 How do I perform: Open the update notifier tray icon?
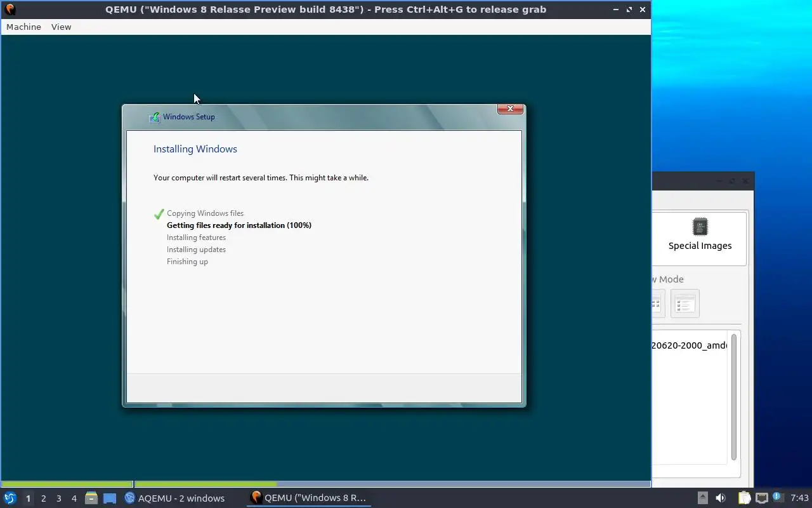(x=778, y=497)
